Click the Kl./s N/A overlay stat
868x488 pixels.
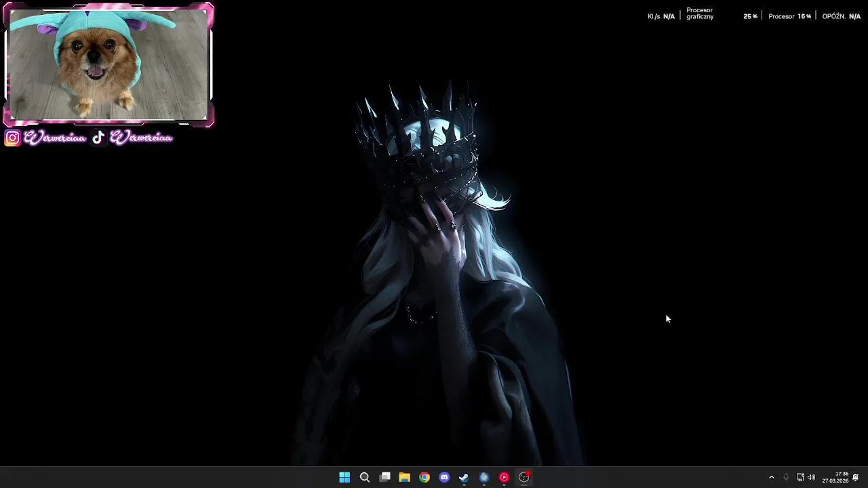point(661,16)
